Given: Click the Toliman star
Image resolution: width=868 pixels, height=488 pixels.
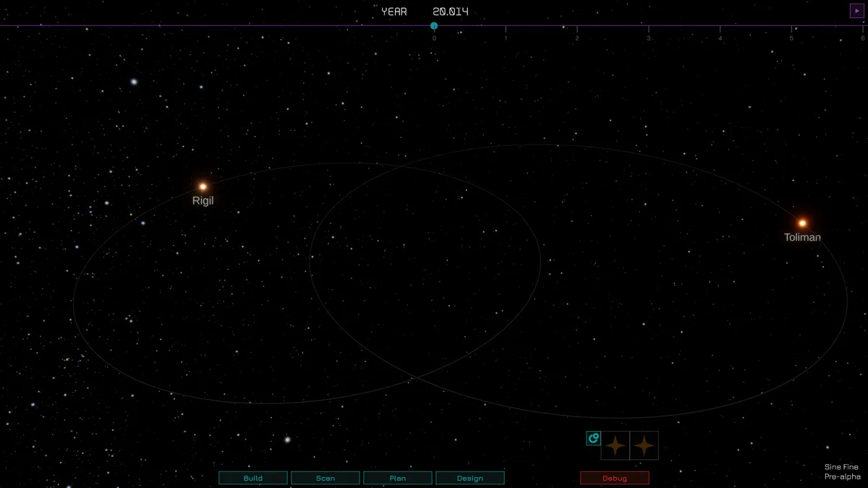Looking at the screenshot, I should point(802,223).
